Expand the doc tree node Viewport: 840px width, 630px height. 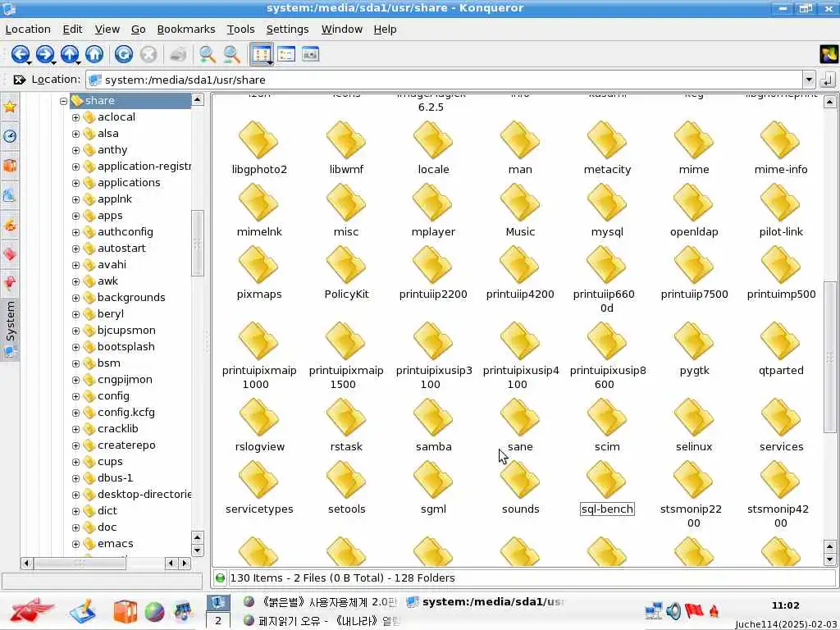coord(75,527)
